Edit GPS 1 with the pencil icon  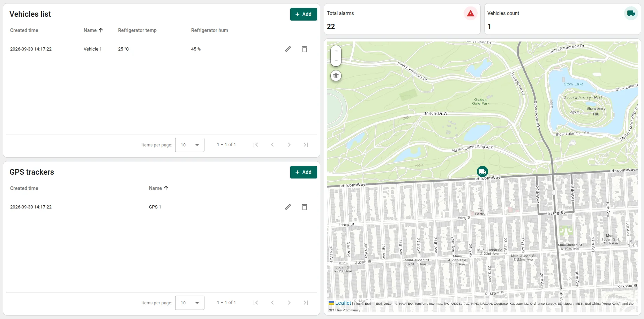(288, 207)
